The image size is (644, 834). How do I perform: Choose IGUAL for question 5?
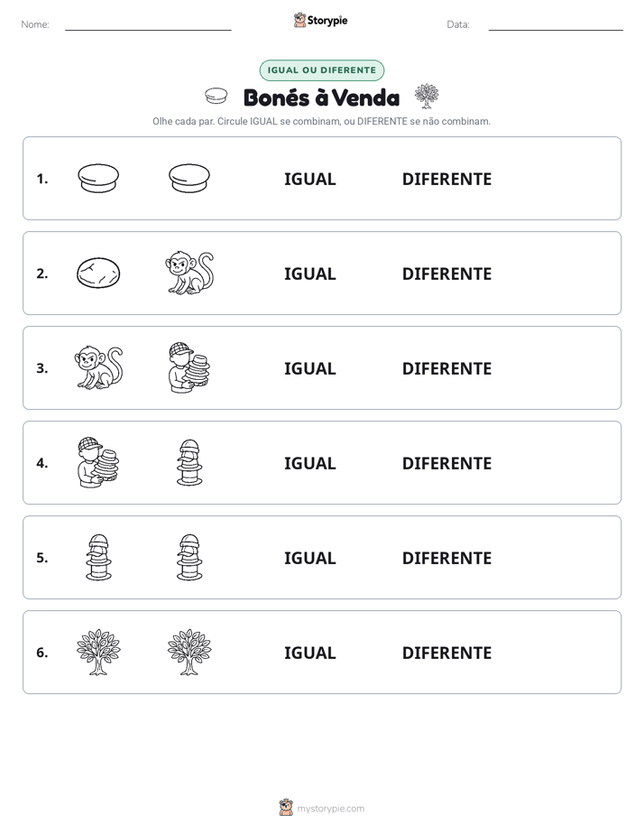pyautogui.click(x=309, y=558)
